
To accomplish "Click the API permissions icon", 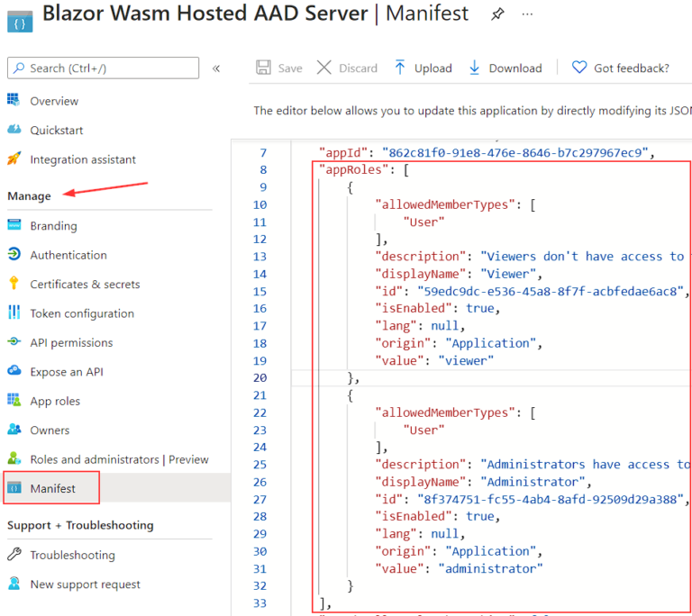I will tap(14, 342).
